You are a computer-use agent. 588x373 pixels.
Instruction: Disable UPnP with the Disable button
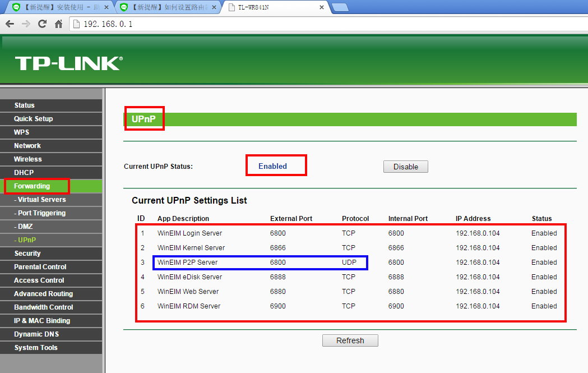pyautogui.click(x=405, y=167)
